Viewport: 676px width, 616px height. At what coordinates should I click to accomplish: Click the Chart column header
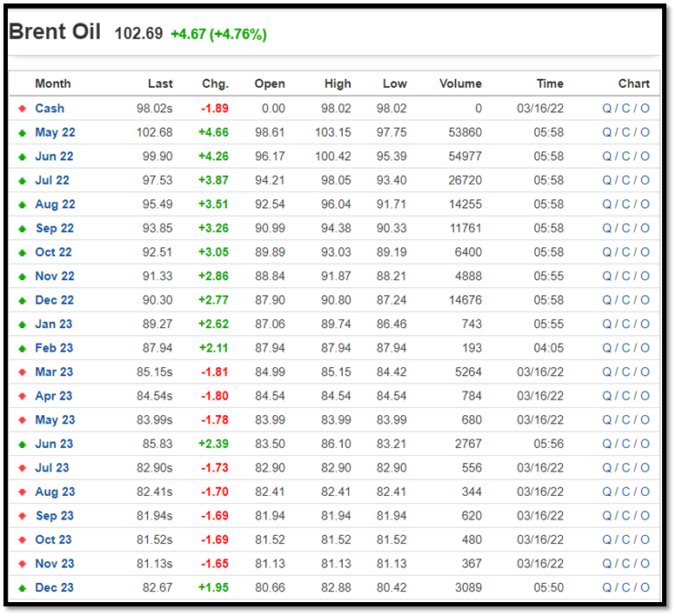tap(634, 84)
